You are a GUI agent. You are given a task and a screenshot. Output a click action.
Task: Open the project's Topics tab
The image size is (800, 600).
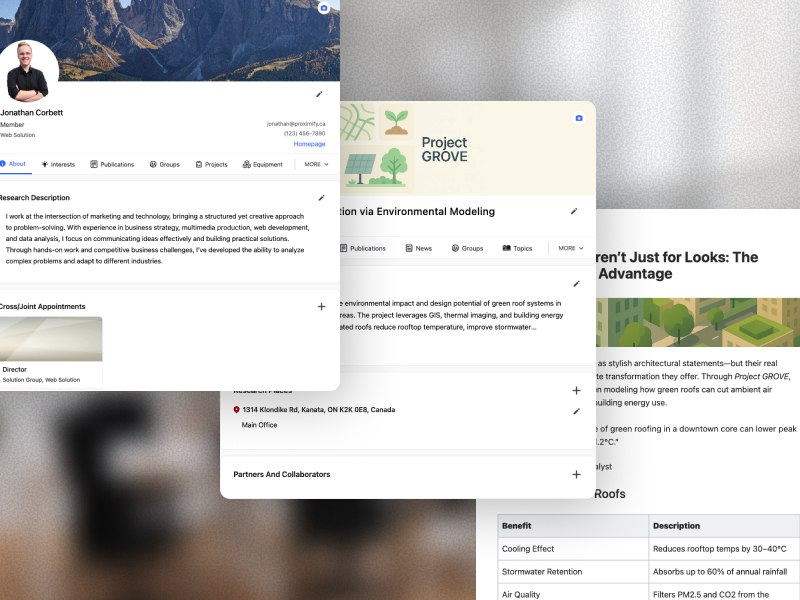(x=518, y=248)
